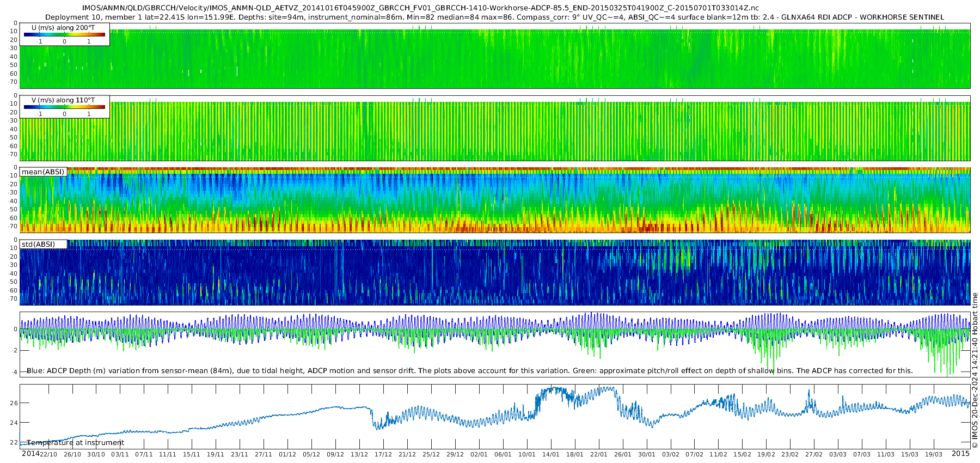Image resolution: width=980 pixels, height=463 pixels.
Task: Click the '25/12' date tick label
Action: pyautogui.click(x=431, y=454)
